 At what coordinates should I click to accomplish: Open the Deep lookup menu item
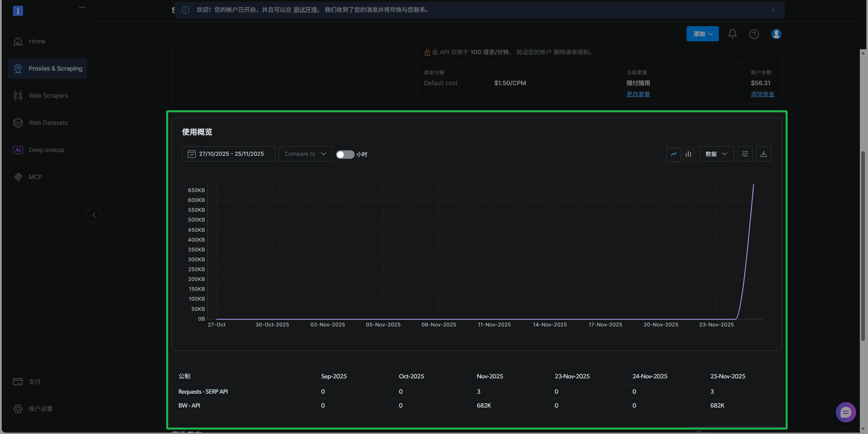46,150
